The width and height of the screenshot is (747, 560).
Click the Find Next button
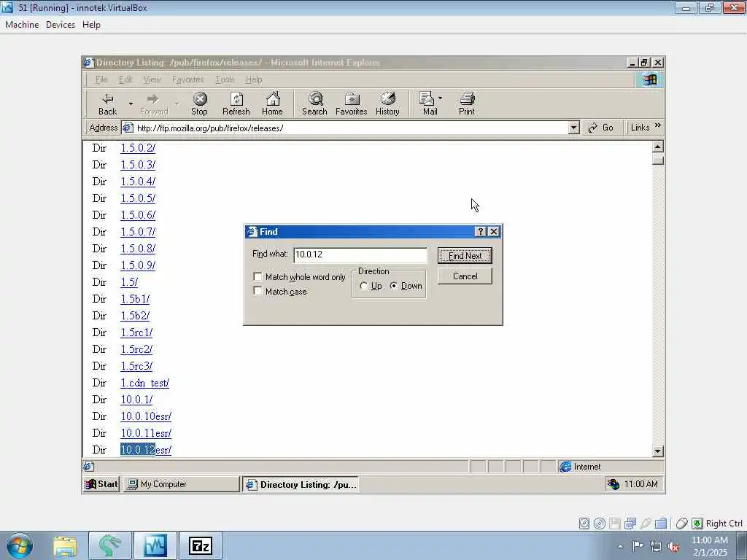click(465, 256)
